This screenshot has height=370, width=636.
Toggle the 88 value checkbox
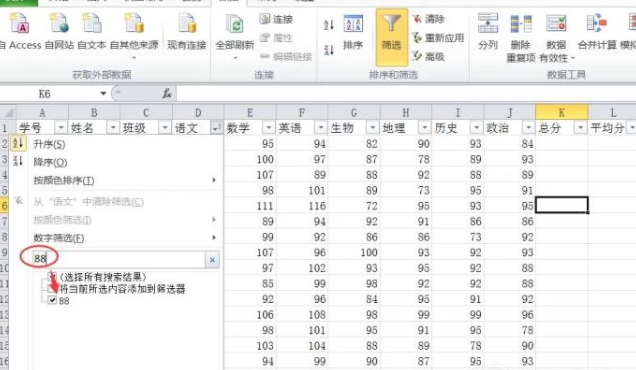coord(52,300)
